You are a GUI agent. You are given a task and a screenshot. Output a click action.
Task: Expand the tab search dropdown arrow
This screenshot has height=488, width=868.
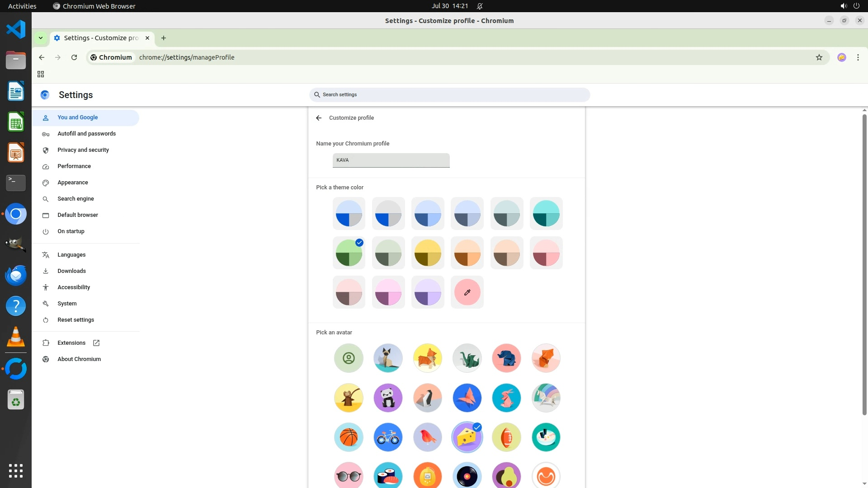click(41, 38)
